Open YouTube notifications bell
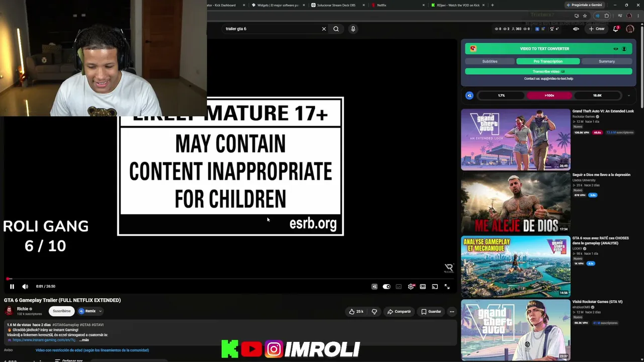Screen dimensions: 644x362 pos(616,29)
